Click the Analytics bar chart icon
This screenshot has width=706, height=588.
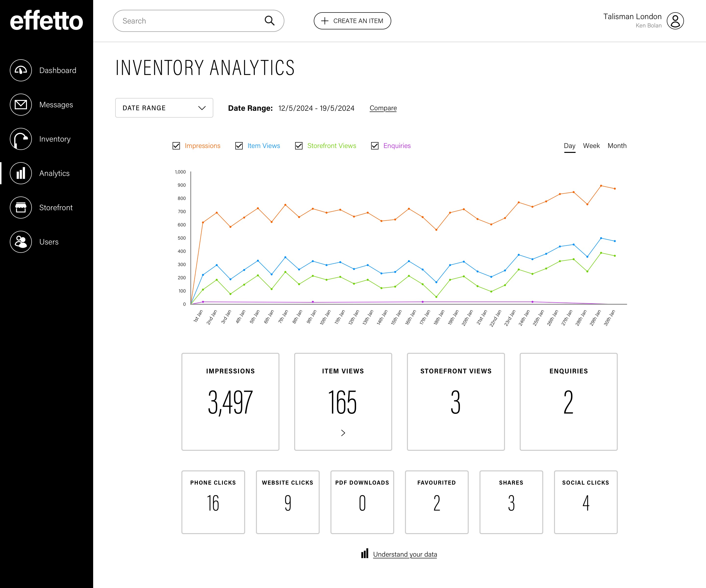pyautogui.click(x=21, y=173)
